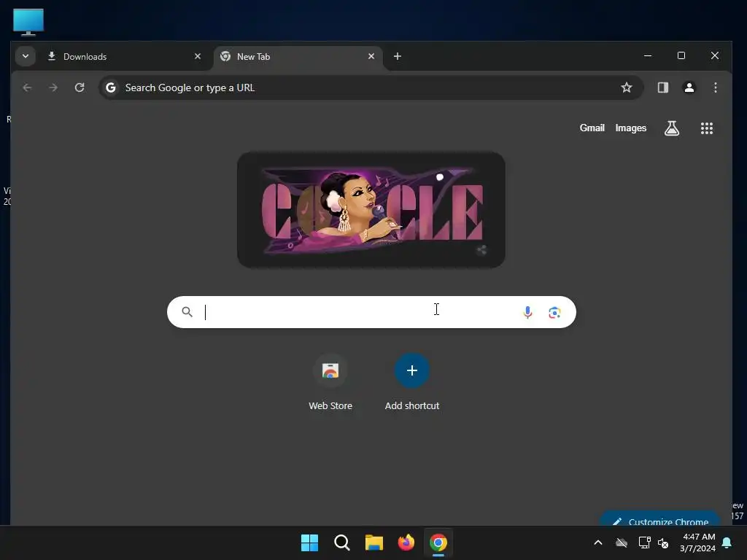Open network status tray icon
This screenshot has width=747, height=560.
point(644,542)
